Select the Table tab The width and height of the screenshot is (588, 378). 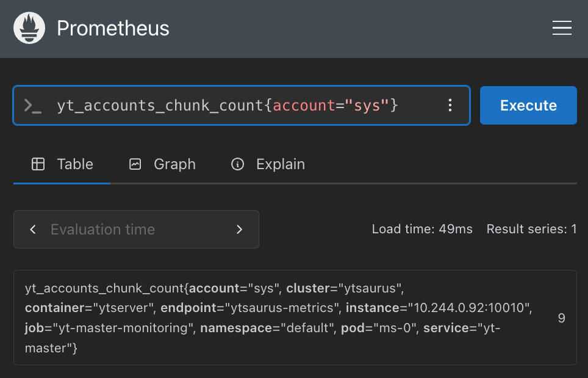(75, 164)
